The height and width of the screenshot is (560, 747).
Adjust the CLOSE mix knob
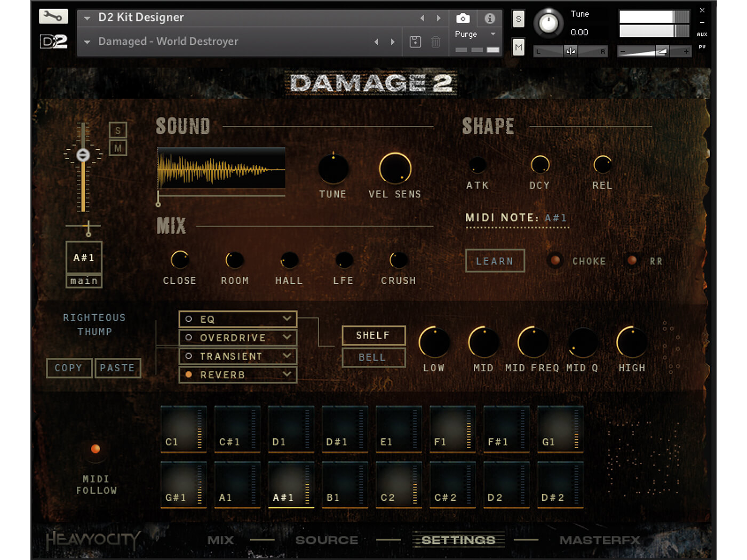pos(180,260)
